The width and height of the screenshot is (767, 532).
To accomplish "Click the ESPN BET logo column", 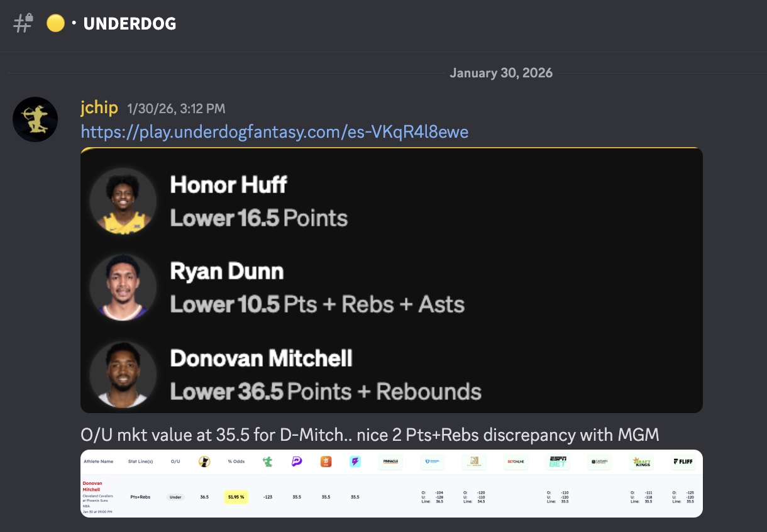I will click(x=558, y=462).
